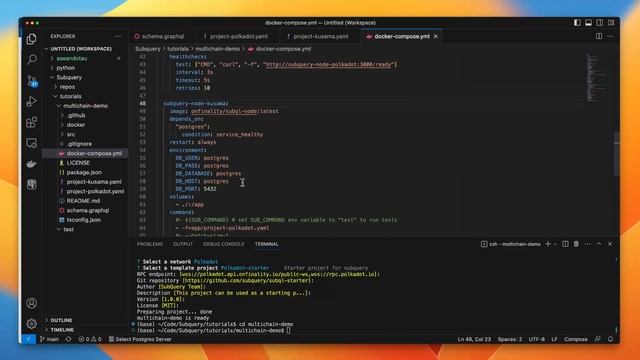Viewport: 640px width, 360px height.
Task: Open Remote Explorer icon
Action: pyautogui.click(x=31, y=143)
